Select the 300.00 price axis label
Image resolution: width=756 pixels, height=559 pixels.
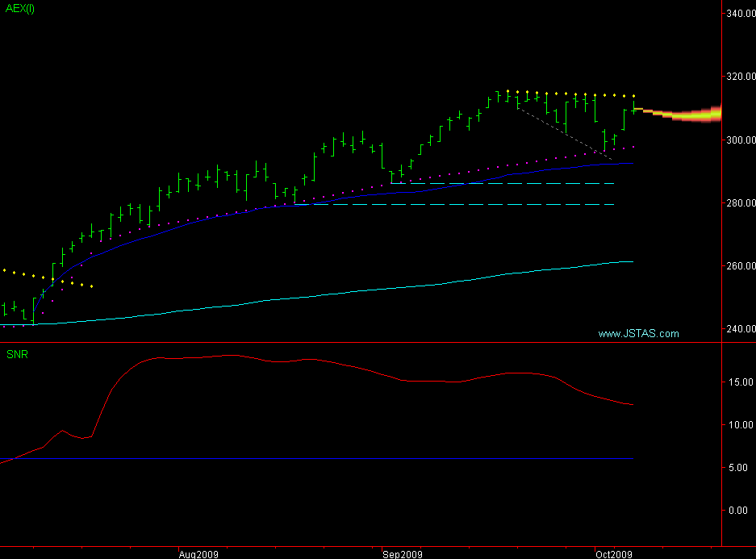tap(739, 140)
